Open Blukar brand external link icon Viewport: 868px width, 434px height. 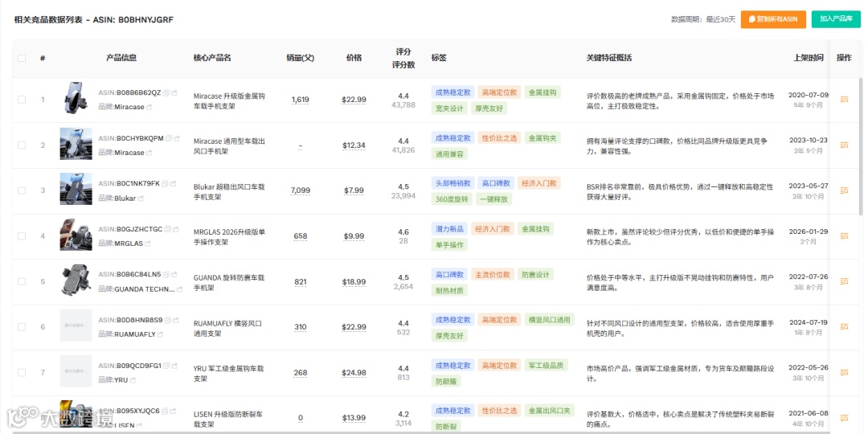[x=141, y=199]
